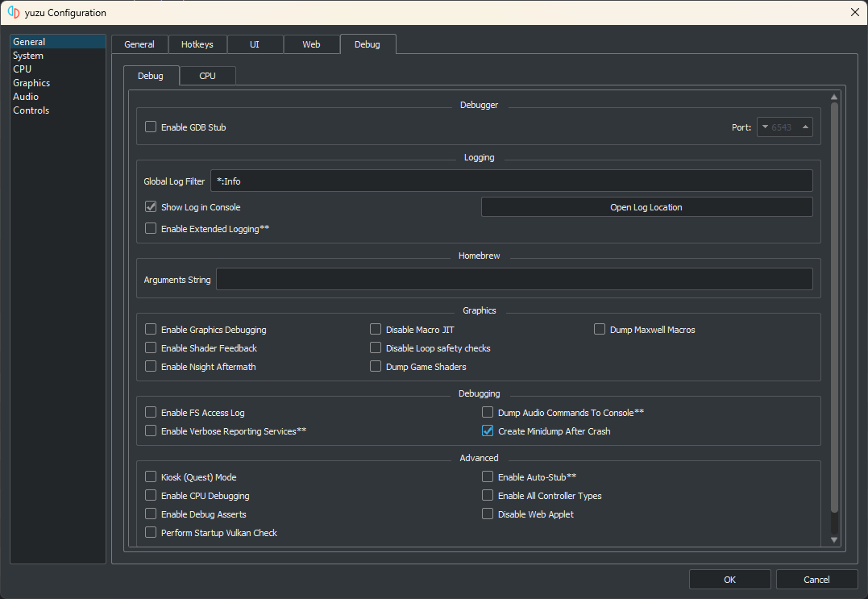Viewport: 868px width, 599px height.
Task: Close the yuzu Configuration window
Action: [x=855, y=12]
